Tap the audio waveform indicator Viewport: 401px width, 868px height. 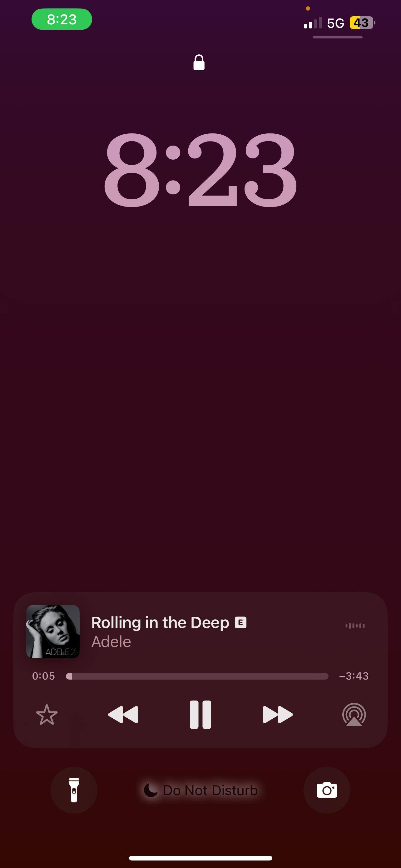coord(355,626)
